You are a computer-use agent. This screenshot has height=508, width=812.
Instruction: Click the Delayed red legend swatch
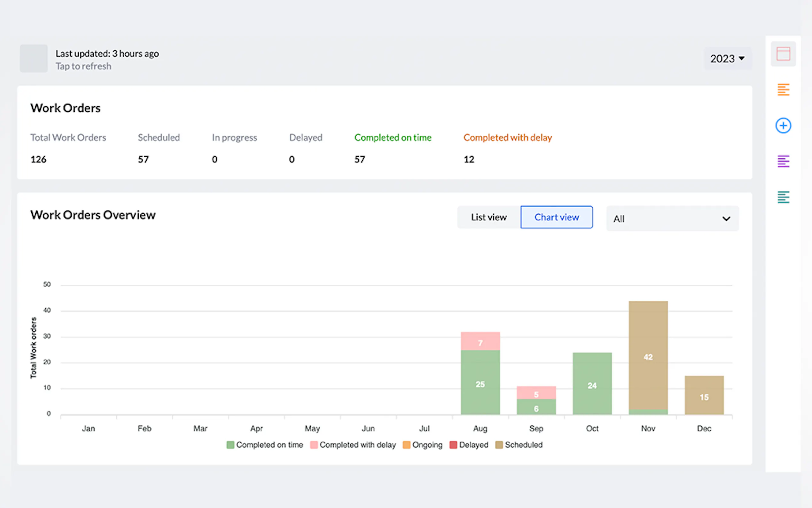point(453,445)
